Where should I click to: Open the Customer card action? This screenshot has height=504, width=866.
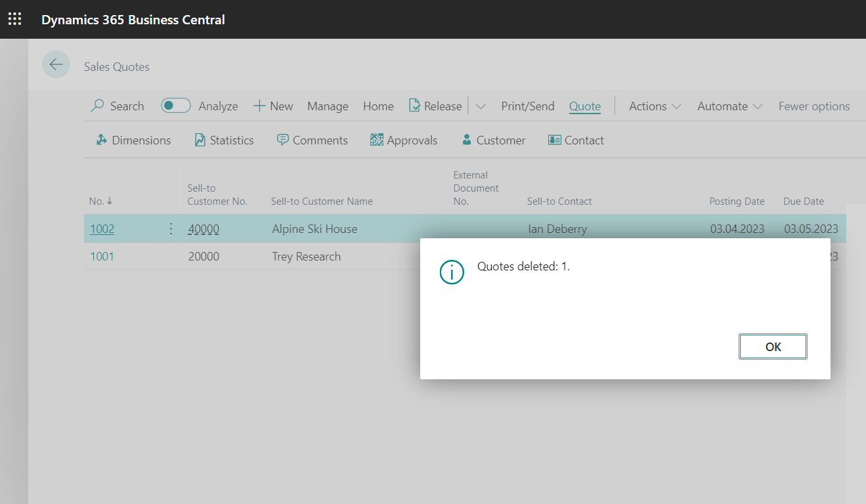494,140
